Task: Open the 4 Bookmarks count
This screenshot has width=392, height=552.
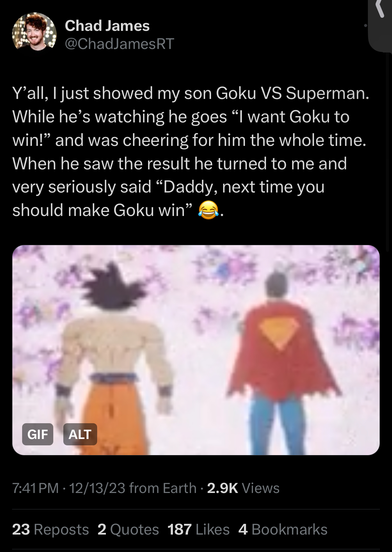Action: pyautogui.click(x=283, y=530)
